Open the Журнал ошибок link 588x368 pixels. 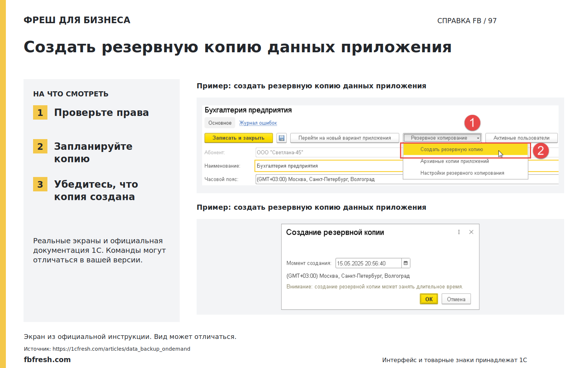coord(258,123)
